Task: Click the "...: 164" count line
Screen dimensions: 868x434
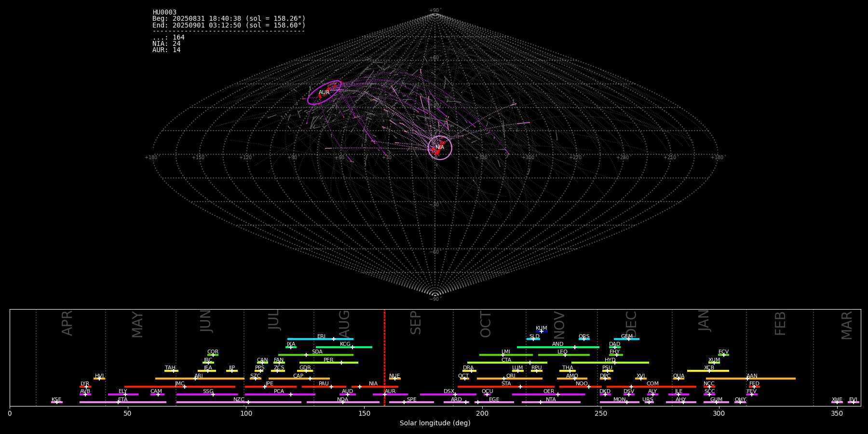Action: [x=168, y=38]
